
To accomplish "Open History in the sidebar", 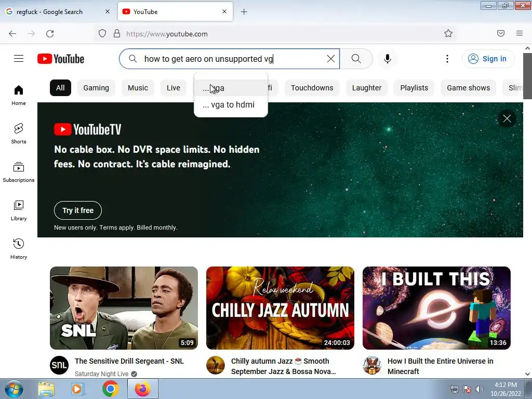I will click(x=19, y=249).
